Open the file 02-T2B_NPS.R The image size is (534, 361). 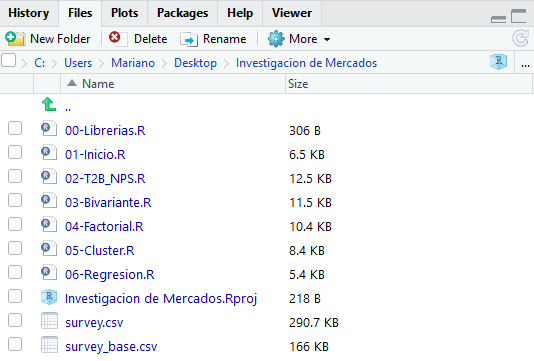click(x=105, y=178)
